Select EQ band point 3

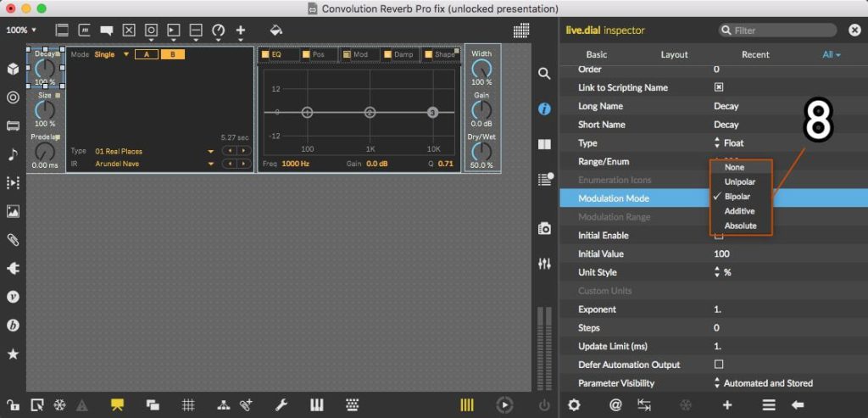click(x=433, y=113)
